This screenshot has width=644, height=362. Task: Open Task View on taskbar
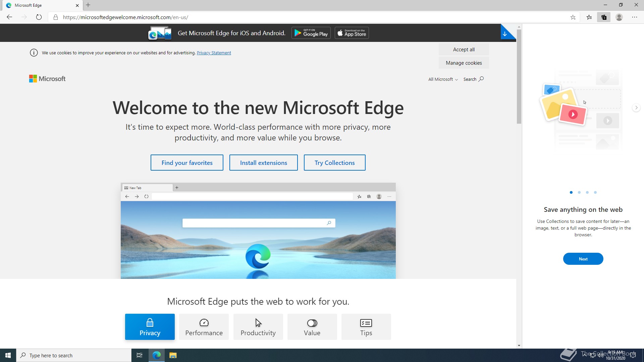tap(140, 355)
